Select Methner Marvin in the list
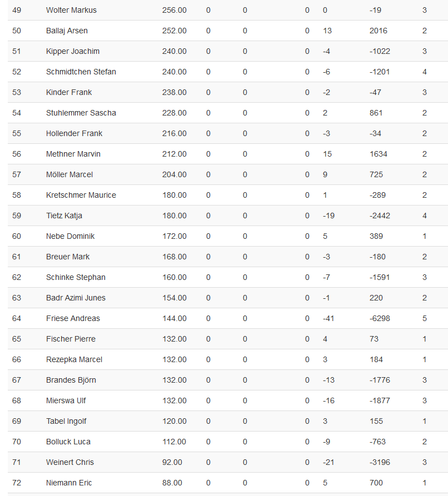This screenshot has width=448, height=496. pos(73,154)
